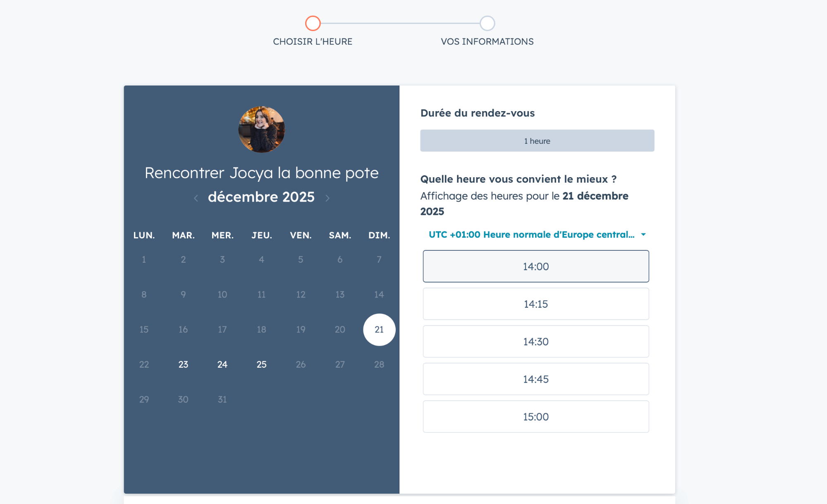
Task: Click the Choisir l'heure step label
Action: 313,42
